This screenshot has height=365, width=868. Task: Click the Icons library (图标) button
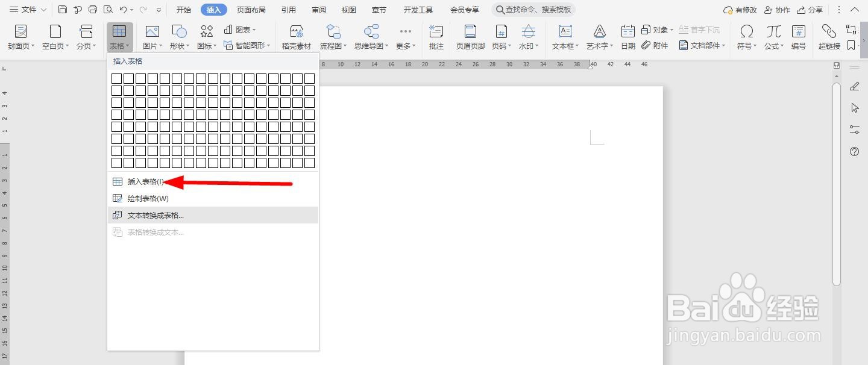tap(207, 37)
